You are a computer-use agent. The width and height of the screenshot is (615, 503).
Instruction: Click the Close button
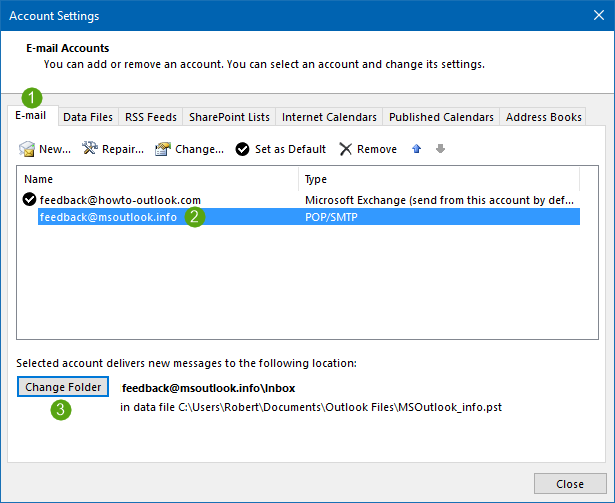(x=570, y=484)
